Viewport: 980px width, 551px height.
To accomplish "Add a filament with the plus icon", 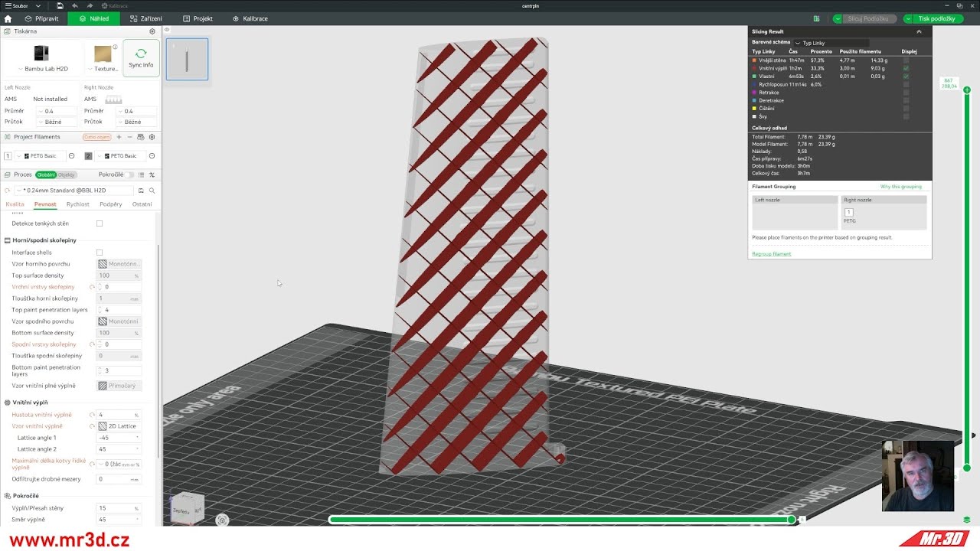I will (119, 137).
